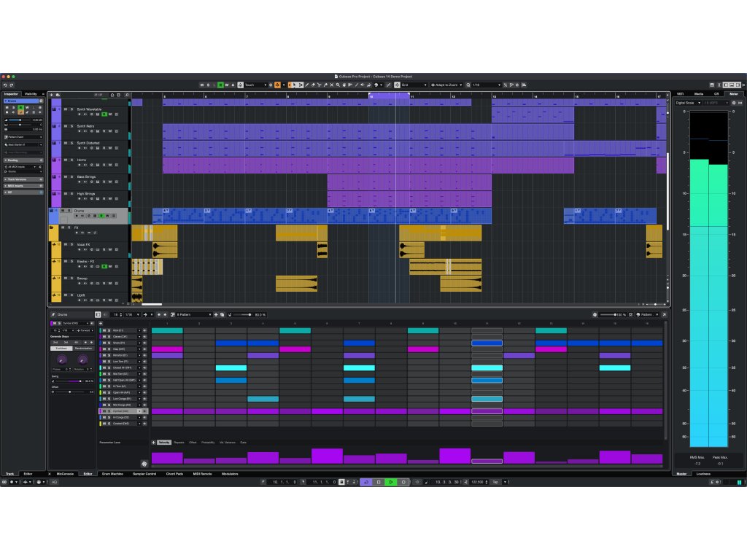This screenshot has height=560, width=747.
Task: Open parameter lane settings gear icon
Action: click(x=144, y=463)
